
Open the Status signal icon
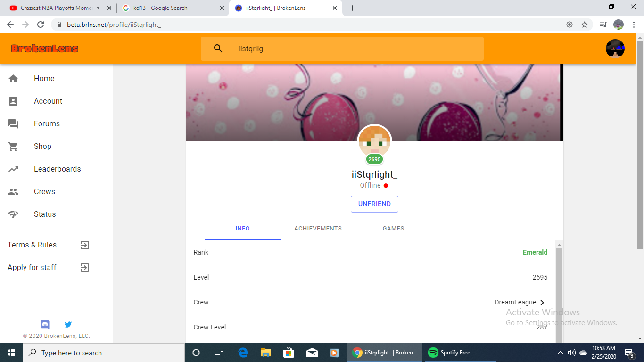pyautogui.click(x=13, y=214)
